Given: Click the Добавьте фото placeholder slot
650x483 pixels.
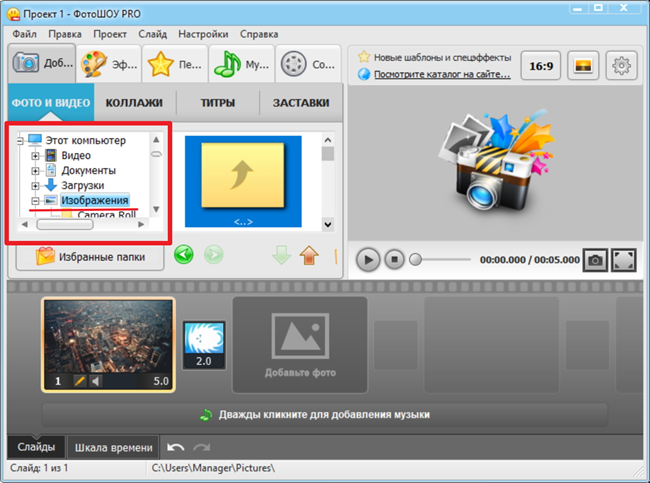Looking at the screenshot, I should 300,345.
